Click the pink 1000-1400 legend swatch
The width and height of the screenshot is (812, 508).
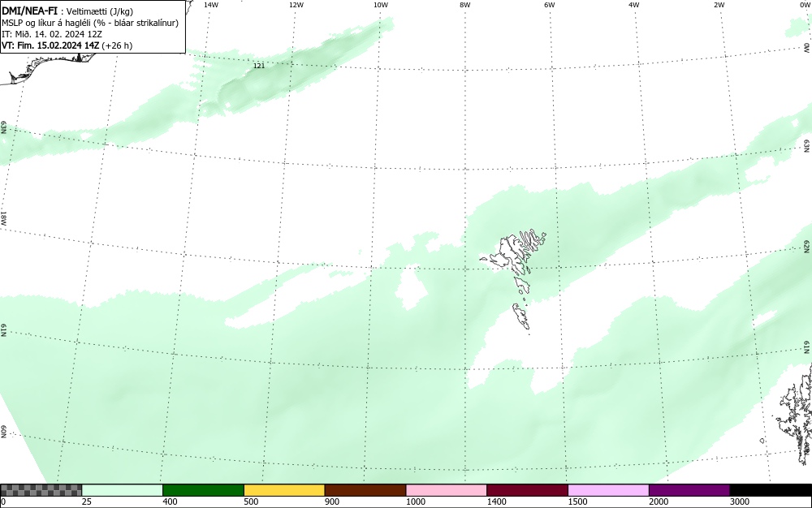pyautogui.click(x=447, y=490)
